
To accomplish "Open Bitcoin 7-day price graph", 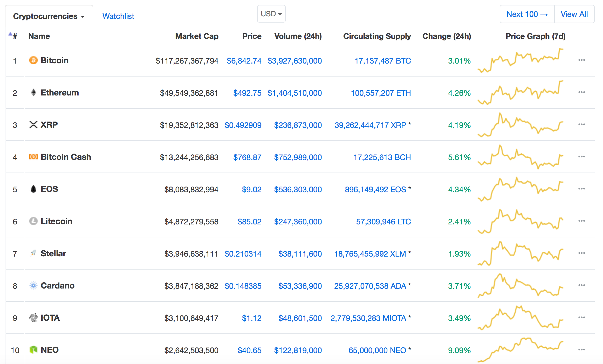I will coord(520,60).
